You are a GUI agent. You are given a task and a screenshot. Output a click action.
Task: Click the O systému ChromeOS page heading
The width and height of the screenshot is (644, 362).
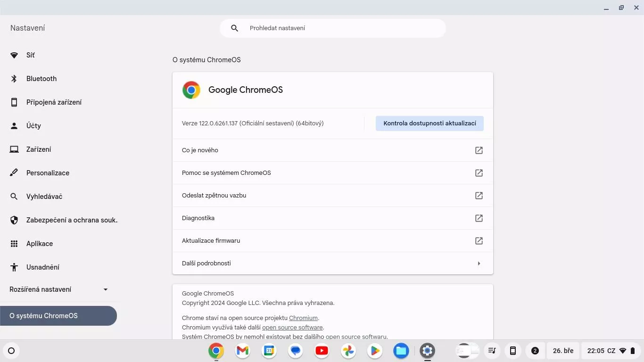point(206,60)
